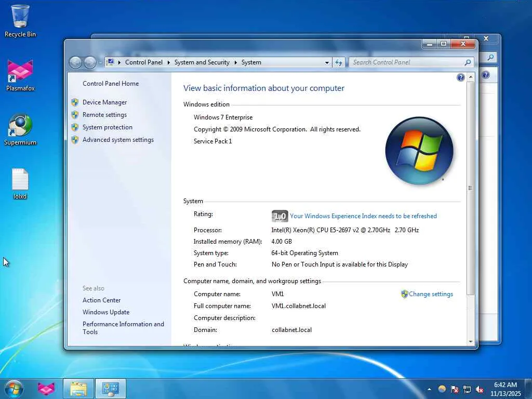Click the vertical scrollbar thumb
The image size is (532, 399).
[x=470, y=188]
